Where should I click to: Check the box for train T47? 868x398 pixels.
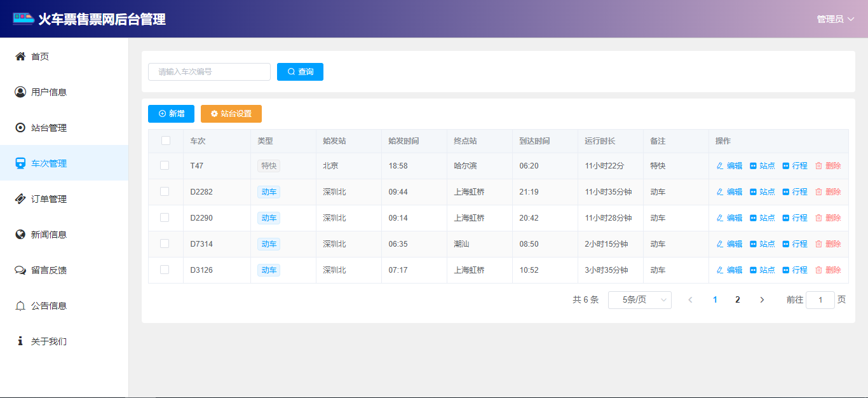[x=165, y=165]
